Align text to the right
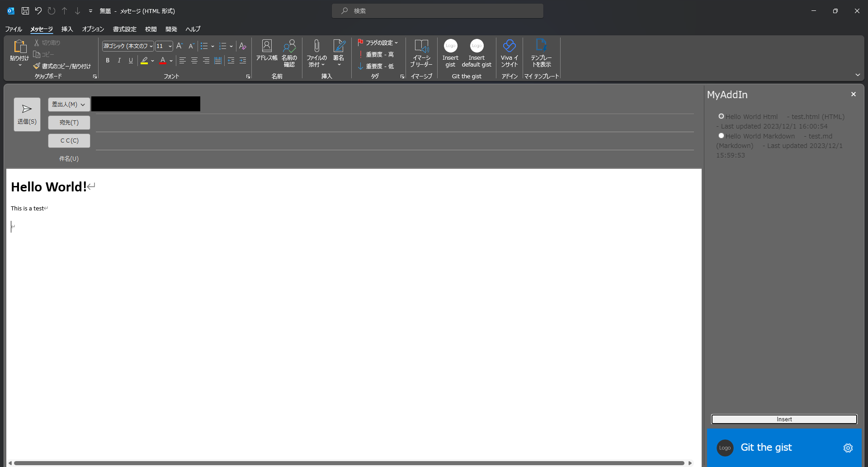This screenshot has width=868, height=467. [x=206, y=61]
